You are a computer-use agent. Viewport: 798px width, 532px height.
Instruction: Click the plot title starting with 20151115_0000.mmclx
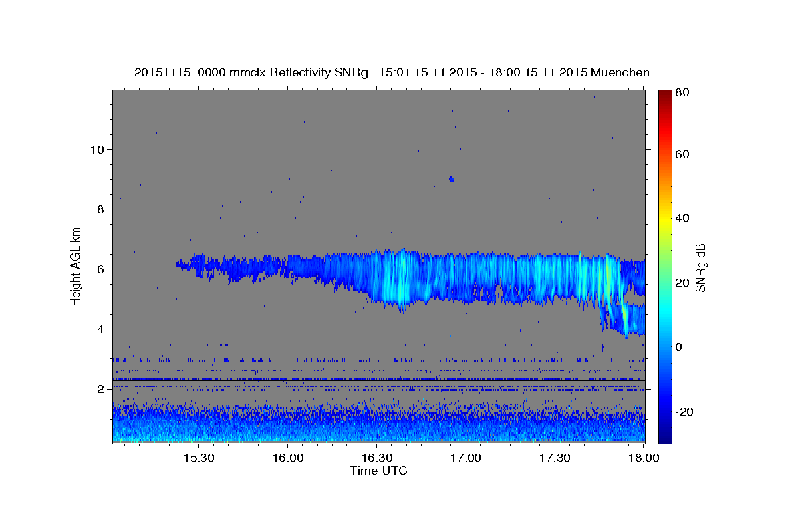point(392,72)
